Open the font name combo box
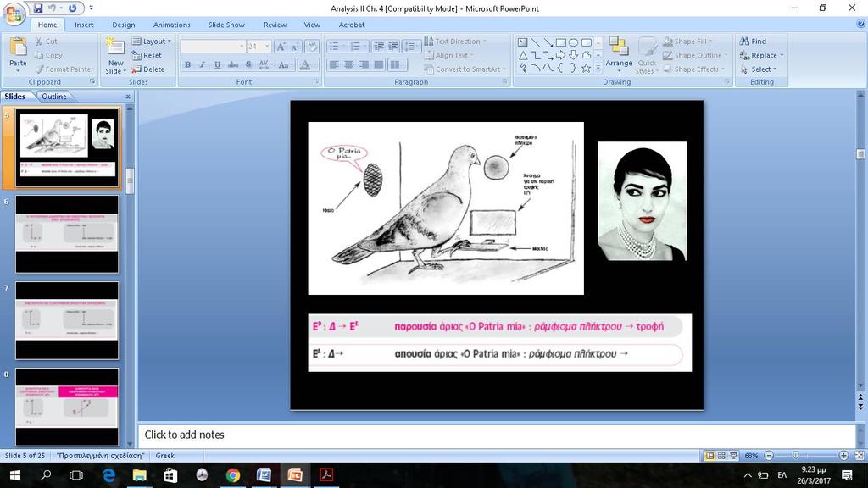The height and width of the screenshot is (488, 868). (213, 47)
